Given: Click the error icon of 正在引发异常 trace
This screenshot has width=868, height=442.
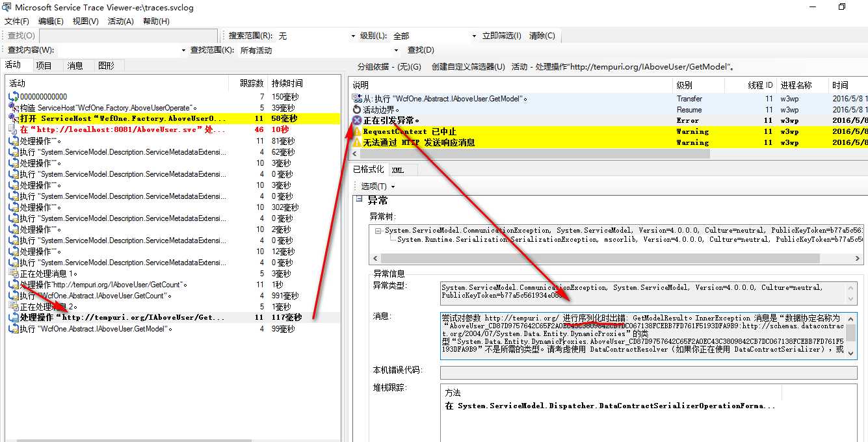Looking at the screenshot, I should tap(357, 120).
